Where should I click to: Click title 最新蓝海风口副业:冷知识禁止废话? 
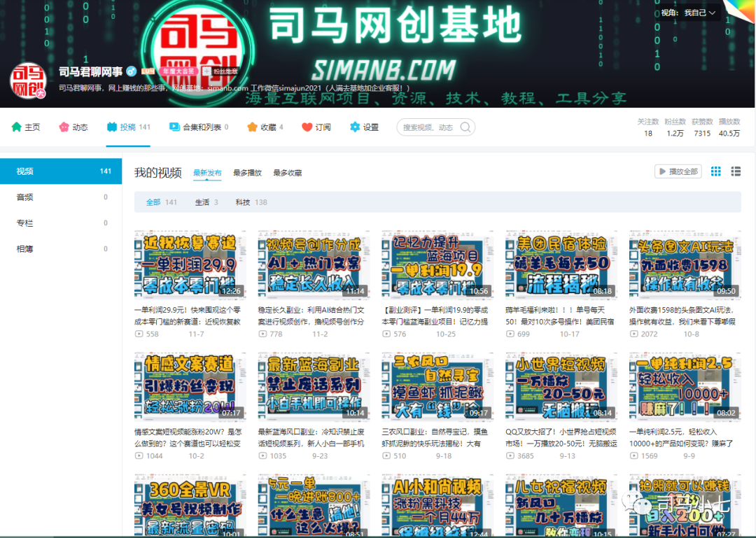(x=311, y=438)
